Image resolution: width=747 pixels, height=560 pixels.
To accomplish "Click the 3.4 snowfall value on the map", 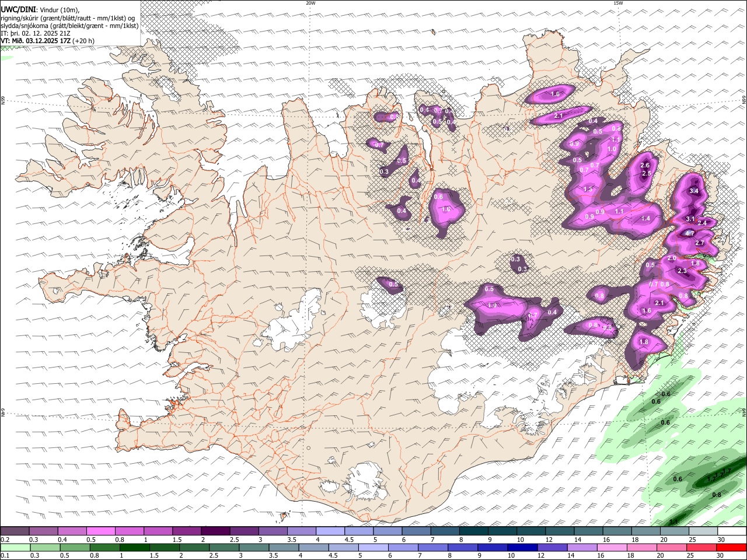I will [694, 191].
